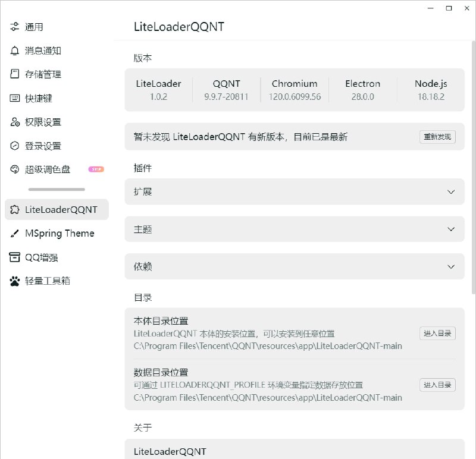This screenshot has width=476, height=459.
Task: Select 快捷键 in the sidebar
Action: pyautogui.click(x=57, y=98)
